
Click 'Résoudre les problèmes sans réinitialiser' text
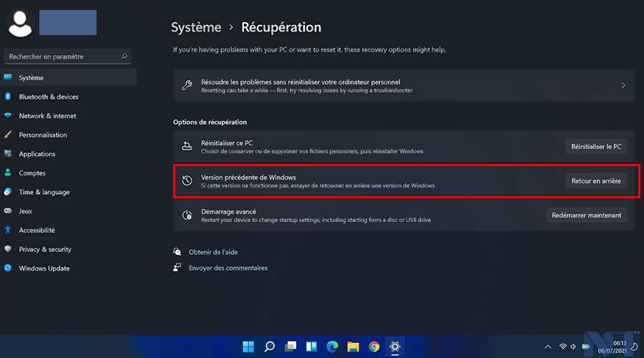(301, 82)
